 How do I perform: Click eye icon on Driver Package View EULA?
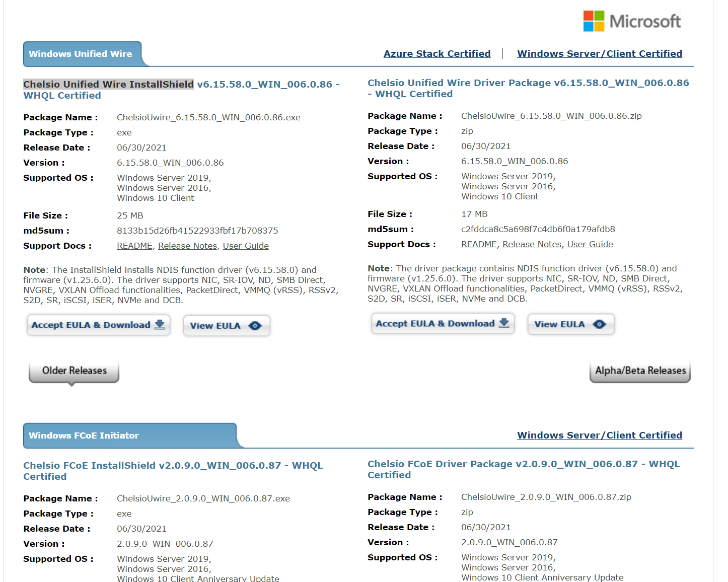point(600,324)
